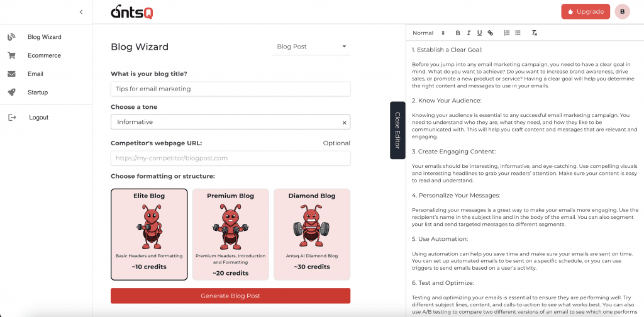The height and width of the screenshot is (317, 644).
Task: Clear the Informative tone with the x
Action: tap(344, 123)
